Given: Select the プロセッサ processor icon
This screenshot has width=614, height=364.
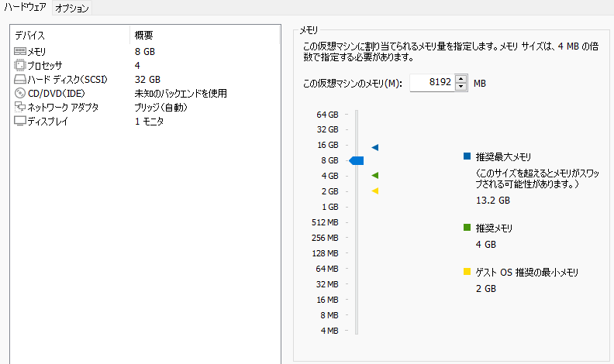Looking at the screenshot, I should click(x=20, y=65).
